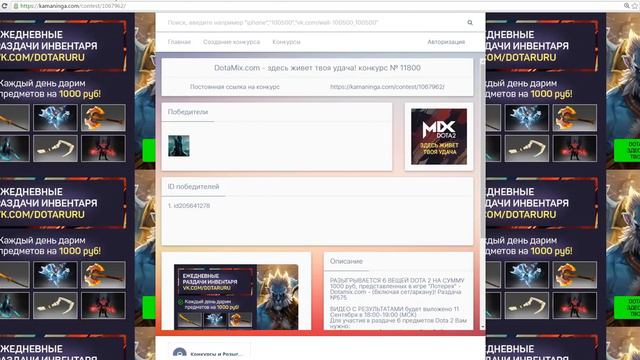Focus the browser address bar URL

click(x=73, y=6)
